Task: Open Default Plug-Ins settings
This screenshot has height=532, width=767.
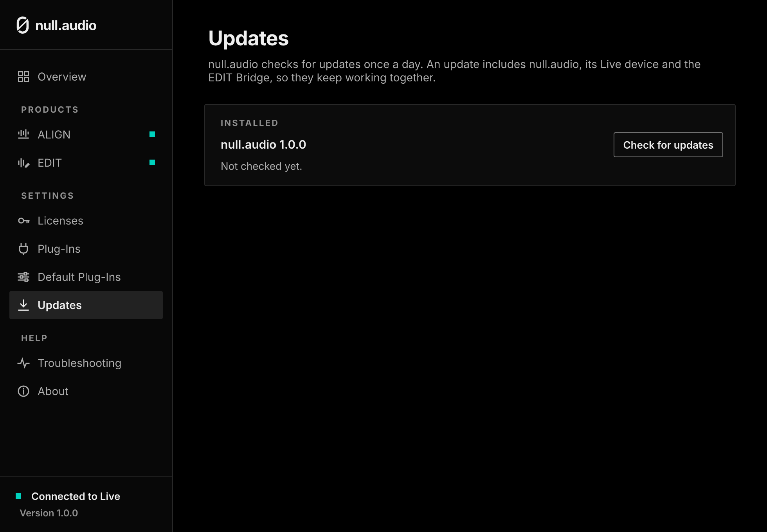Action: (x=86, y=277)
